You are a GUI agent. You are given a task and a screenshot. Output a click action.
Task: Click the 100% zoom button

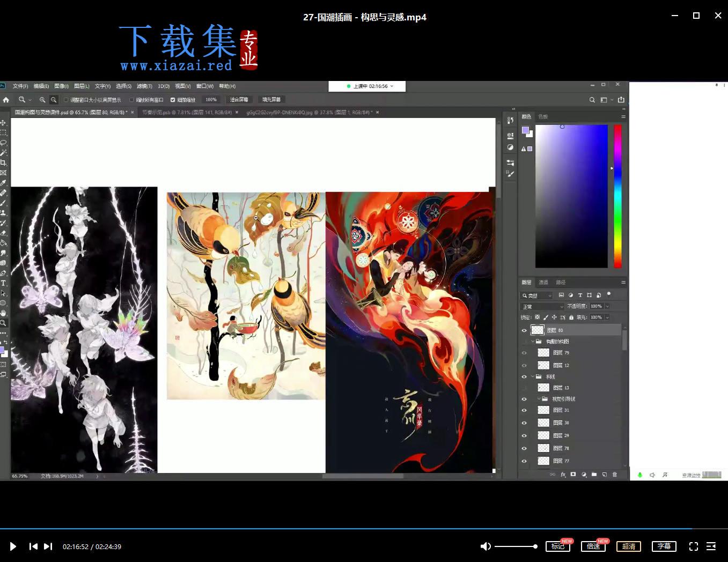coord(211,100)
